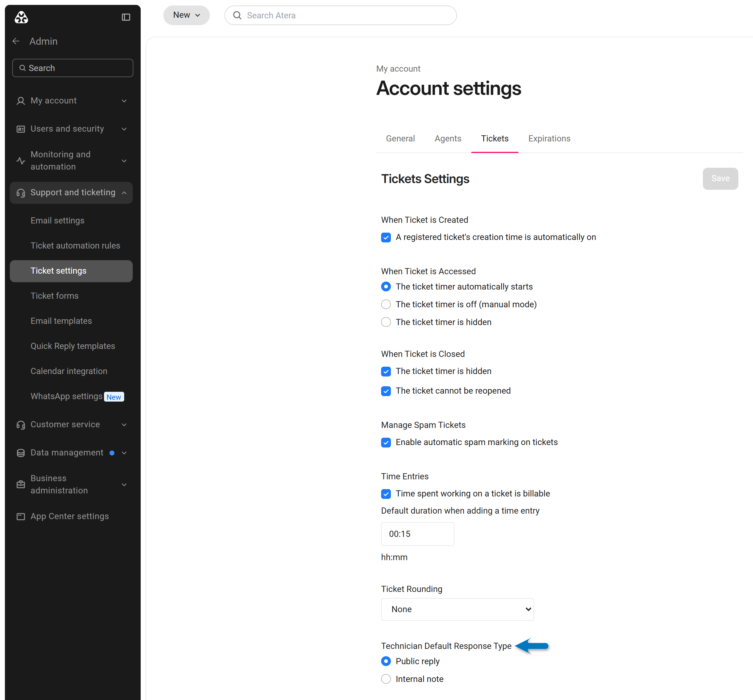Select the ticket timer is off radio option
This screenshot has width=753, height=700.
[x=386, y=304]
